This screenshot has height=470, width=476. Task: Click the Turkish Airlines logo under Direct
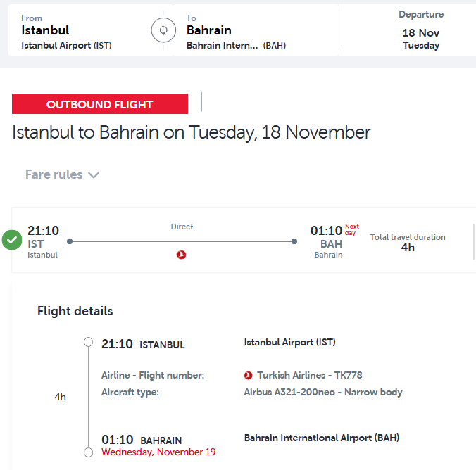click(x=182, y=255)
